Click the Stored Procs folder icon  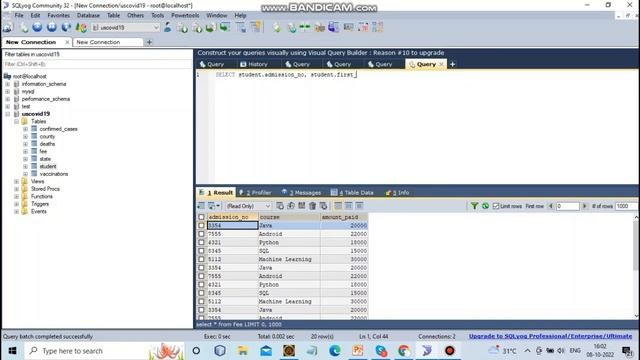click(x=24, y=189)
